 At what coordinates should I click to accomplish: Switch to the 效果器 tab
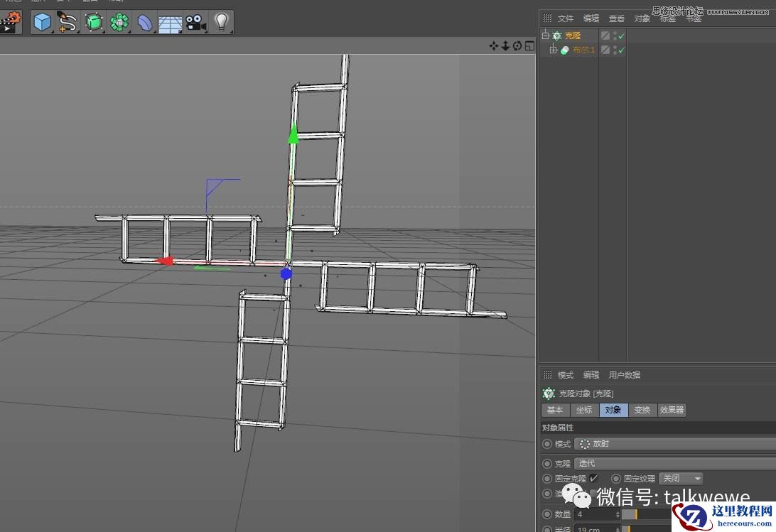[671, 410]
